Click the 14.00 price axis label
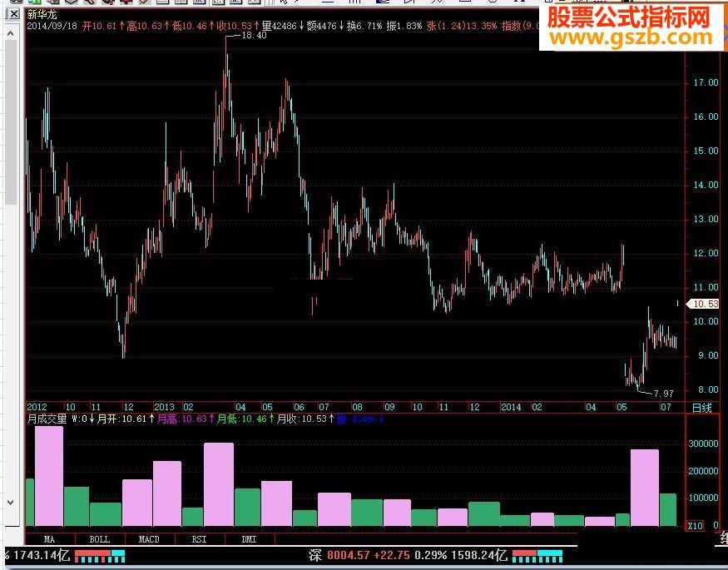This screenshot has height=570, width=728. pos(706,186)
